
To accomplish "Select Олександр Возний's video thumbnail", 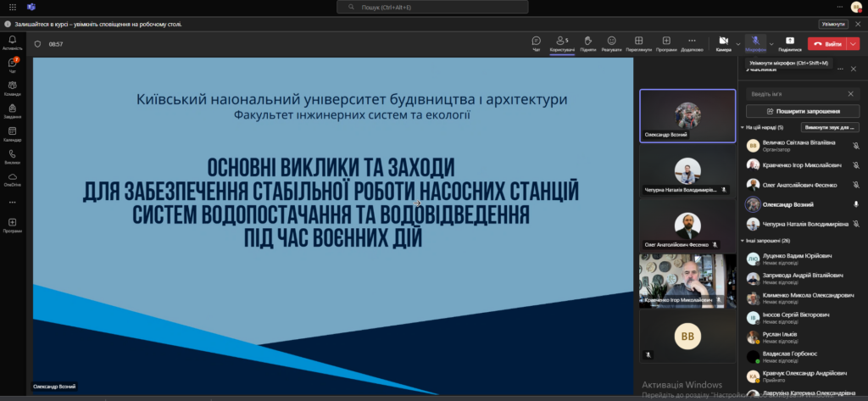I will 687,115.
